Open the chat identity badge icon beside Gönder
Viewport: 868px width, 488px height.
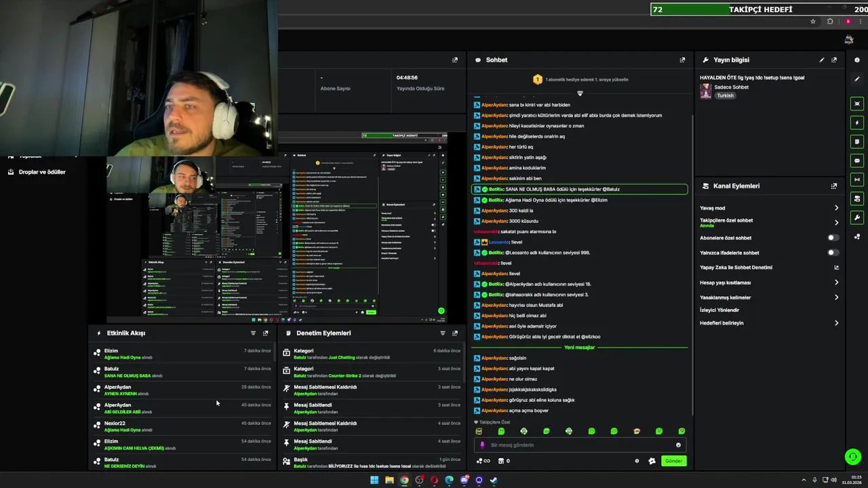tap(652, 461)
